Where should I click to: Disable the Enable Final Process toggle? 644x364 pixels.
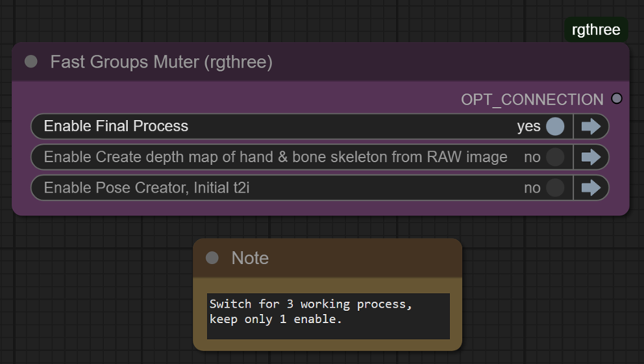coord(555,126)
